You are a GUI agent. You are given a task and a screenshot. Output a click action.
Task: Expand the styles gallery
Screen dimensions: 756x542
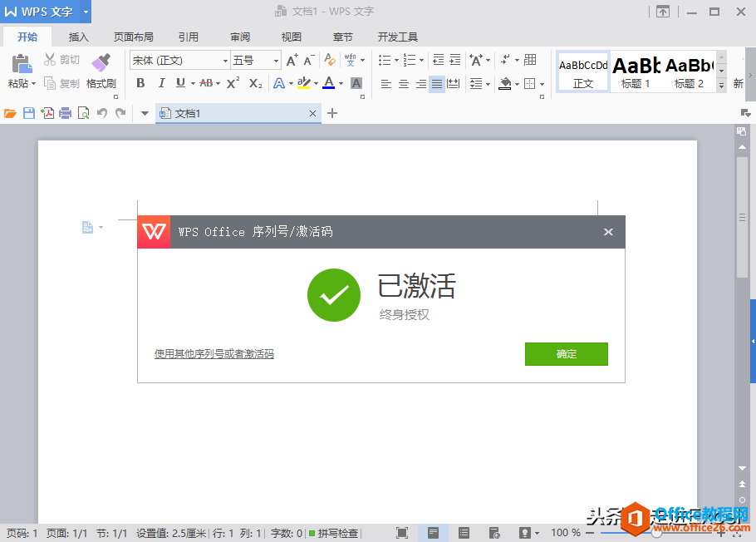(721, 86)
